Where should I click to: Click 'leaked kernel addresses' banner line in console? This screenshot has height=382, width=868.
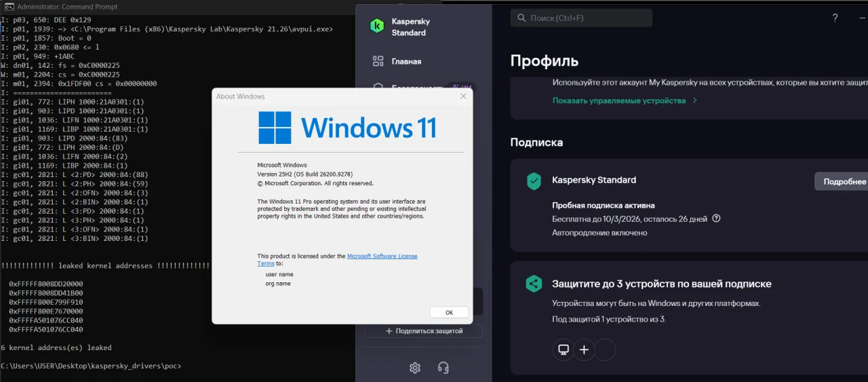point(106,265)
